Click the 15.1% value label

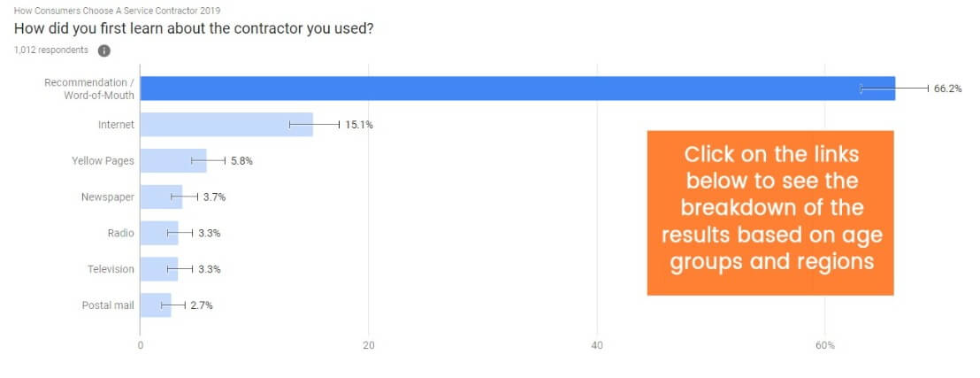click(x=359, y=125)
